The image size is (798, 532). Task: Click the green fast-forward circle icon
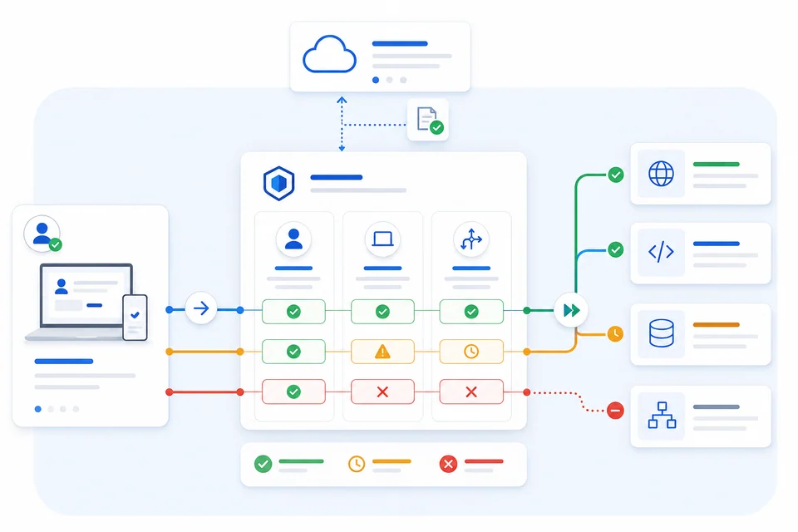click(x=571, y=310)
